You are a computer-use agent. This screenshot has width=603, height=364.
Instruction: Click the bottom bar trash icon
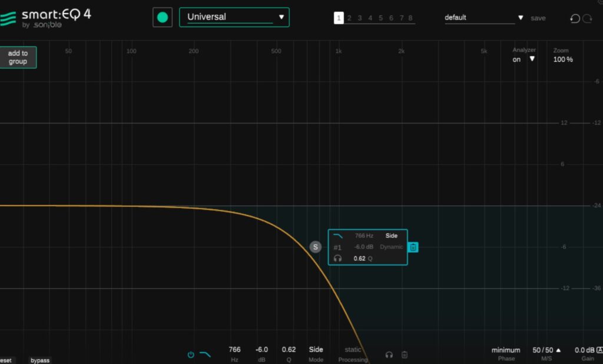[x=405, y=355]
